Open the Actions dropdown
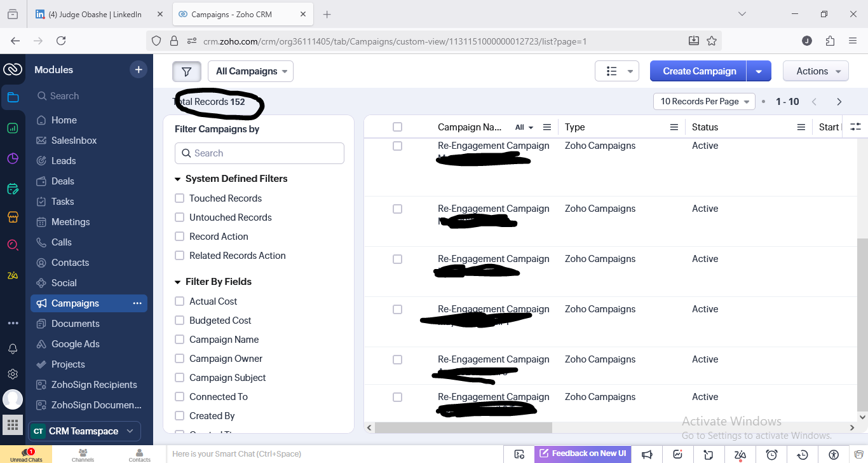 pos(816,71)
